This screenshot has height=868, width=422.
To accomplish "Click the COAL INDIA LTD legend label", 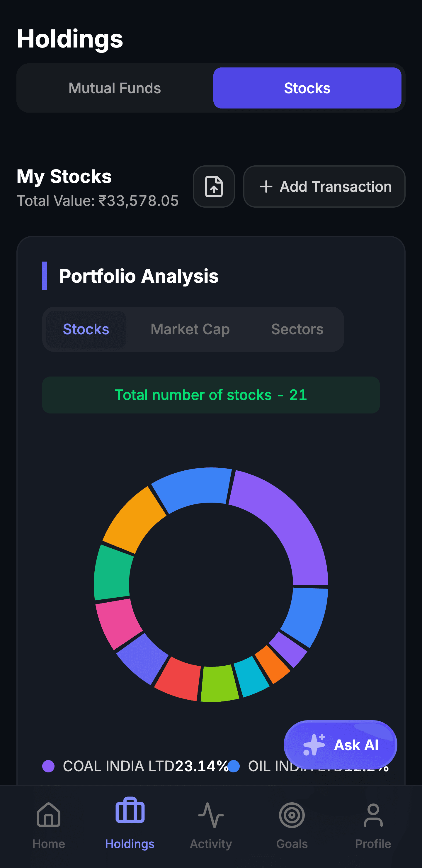I will click(x=118, y=766).
